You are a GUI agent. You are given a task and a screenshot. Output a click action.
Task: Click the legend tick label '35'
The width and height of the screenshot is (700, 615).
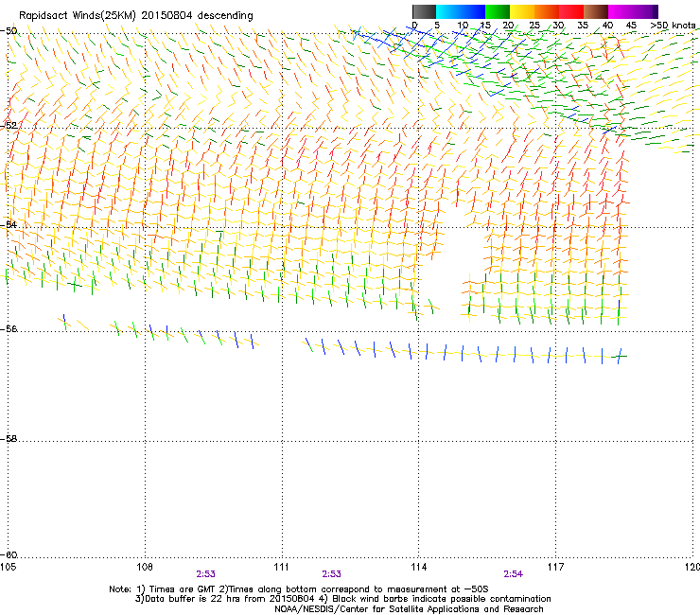tap(583, 26)
